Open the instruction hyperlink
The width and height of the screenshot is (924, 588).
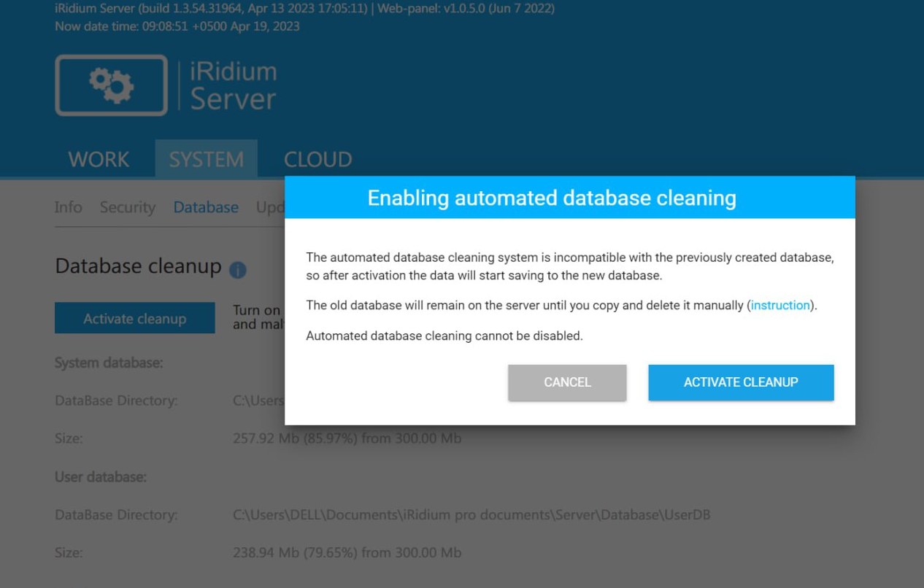click(x=779, y=305)
